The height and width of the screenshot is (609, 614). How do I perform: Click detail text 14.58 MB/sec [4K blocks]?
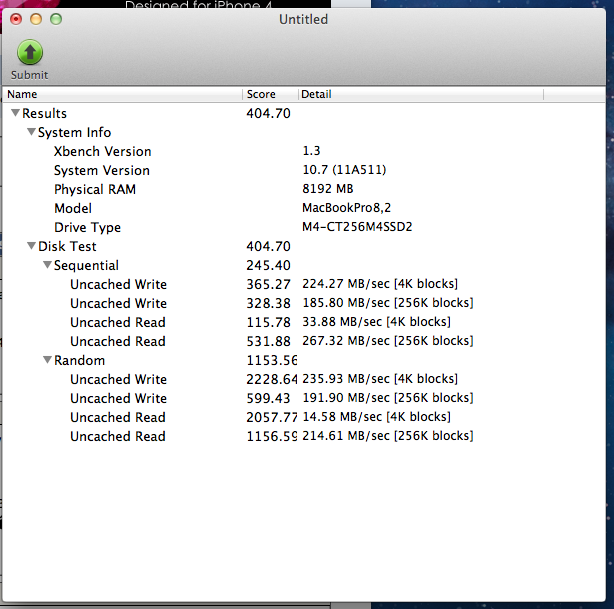click(376, 416)
